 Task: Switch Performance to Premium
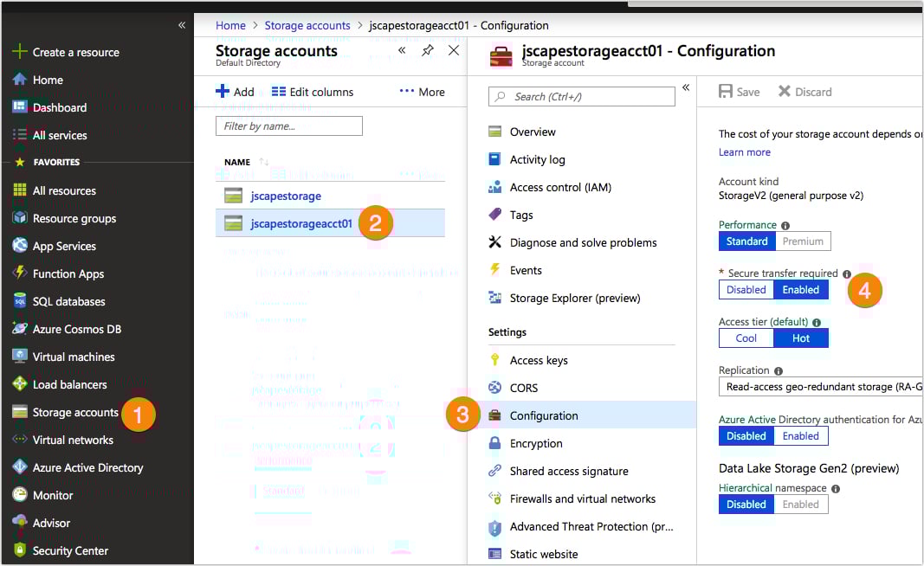(x=802, y=241)
